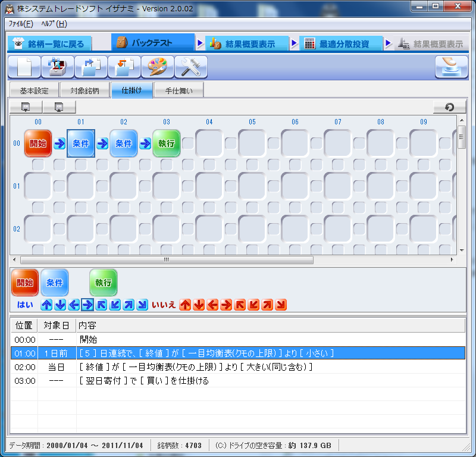Screen dimensions: 476x457
Task: Click the empty grid cell at row 00 column 04
Action: tap(209, 143)
